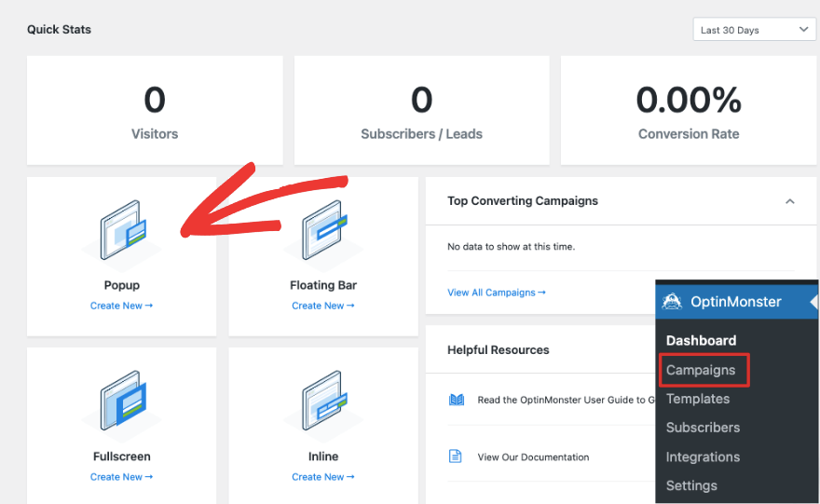Screen dimensions: 820x504
Task: Open Subscribers in the OptinMonster menu
Action: coord(703,428)
